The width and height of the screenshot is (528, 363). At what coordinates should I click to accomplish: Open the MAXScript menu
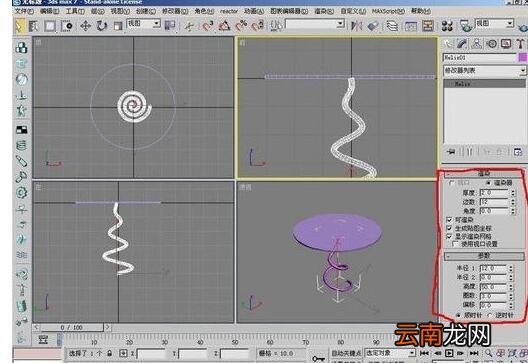[388, 11]
